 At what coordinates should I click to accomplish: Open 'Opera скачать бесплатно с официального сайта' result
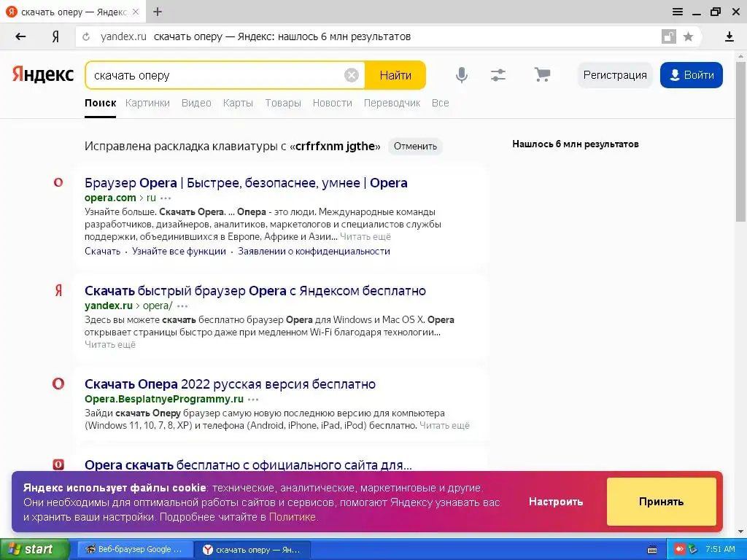pos(248,464)
